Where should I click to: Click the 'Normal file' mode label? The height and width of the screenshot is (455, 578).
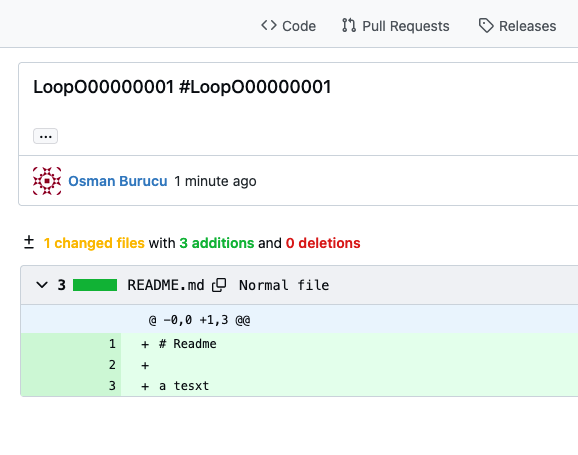(284, 285)
